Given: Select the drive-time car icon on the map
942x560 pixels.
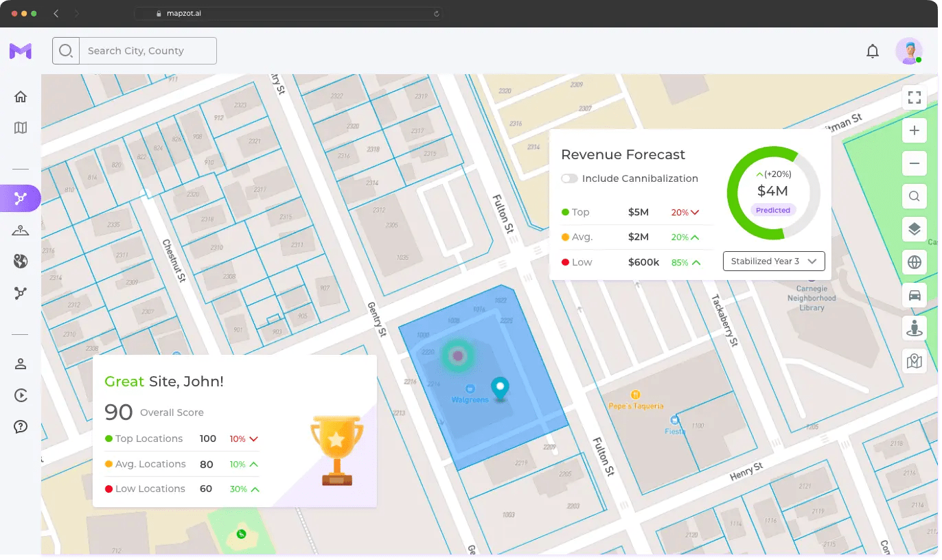Looking at the screenshot, I should click(x=914, y=295).
